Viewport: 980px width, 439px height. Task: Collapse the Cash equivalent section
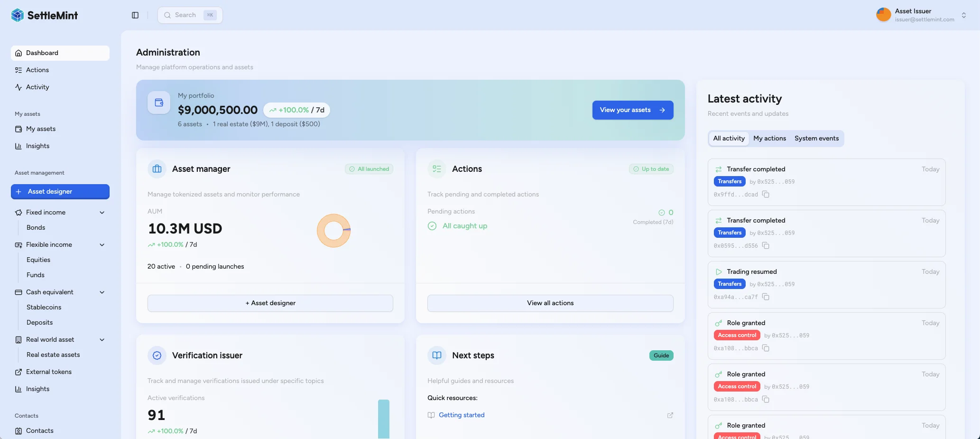point(102,292)
